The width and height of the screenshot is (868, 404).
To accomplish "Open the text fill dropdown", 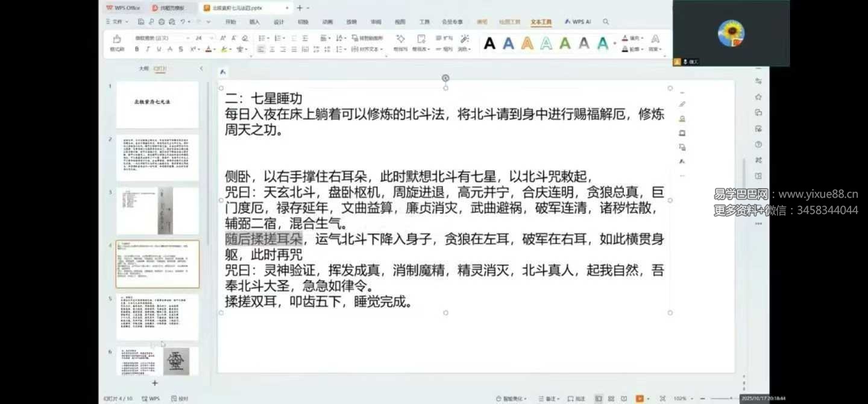I will point(641,38).
